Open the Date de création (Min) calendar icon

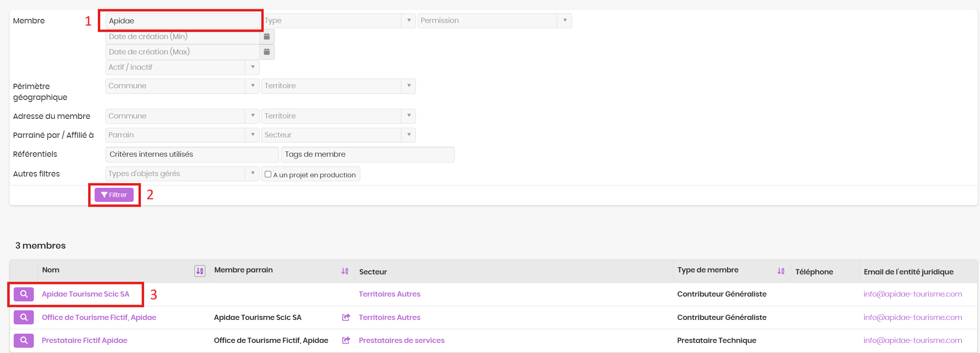click(x=267, y=37)
